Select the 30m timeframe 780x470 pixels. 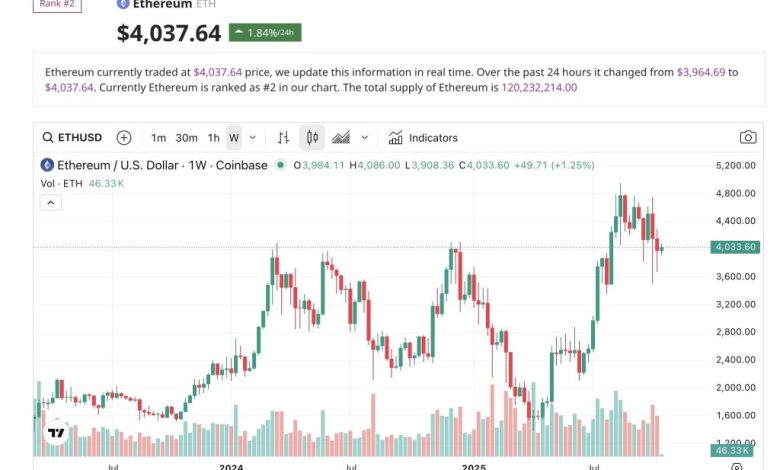click(x=186, y=137)
